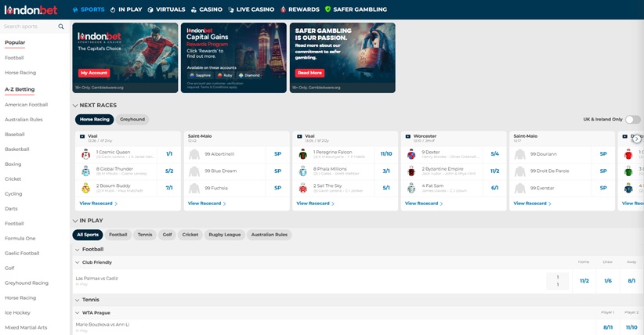This screenshot has width=644, height=335.
Task: Select the Greyhound race filter
Action: click(x=132, y=120)
